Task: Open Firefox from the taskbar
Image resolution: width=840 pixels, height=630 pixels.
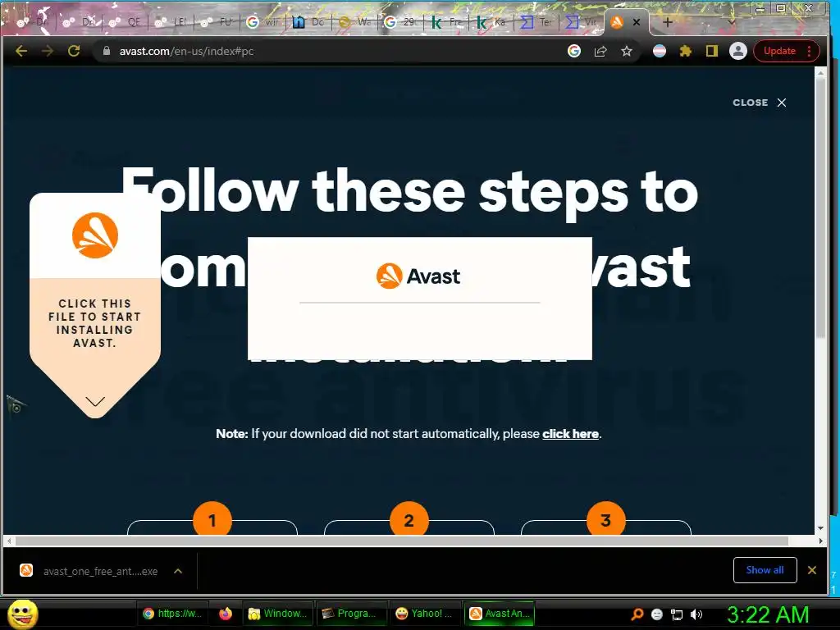Action: click(226, 614)
